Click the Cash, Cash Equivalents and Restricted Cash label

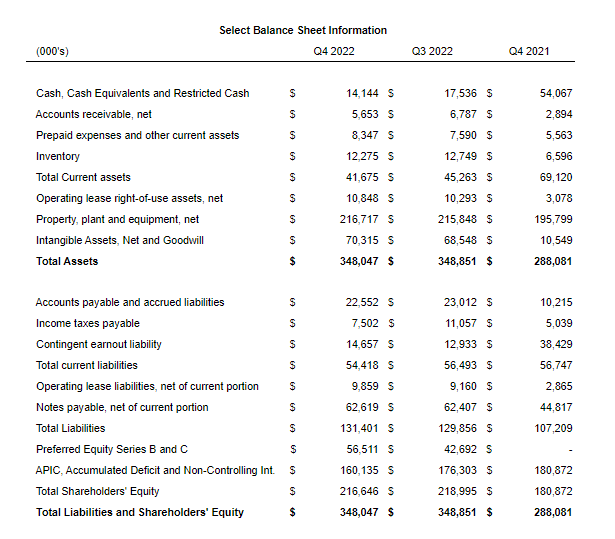(142, 93)
